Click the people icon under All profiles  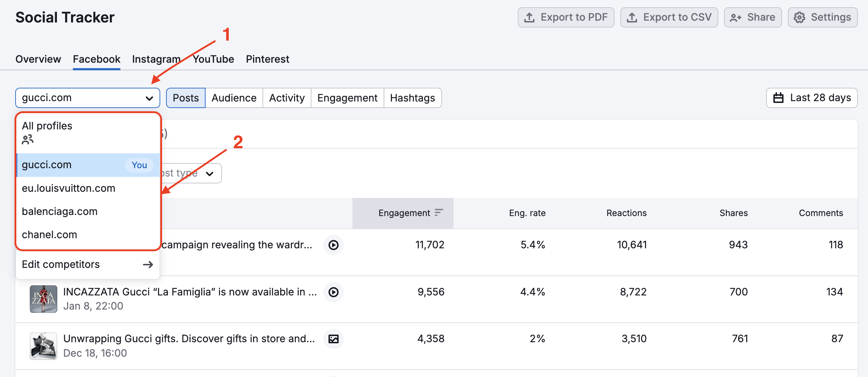(x=27, y=139)
